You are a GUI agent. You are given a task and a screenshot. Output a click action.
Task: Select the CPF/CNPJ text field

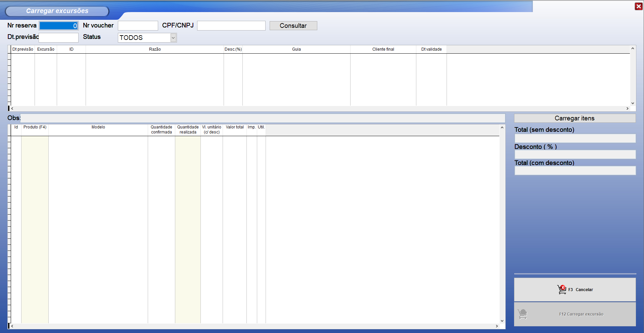click(x=231, y=26)
